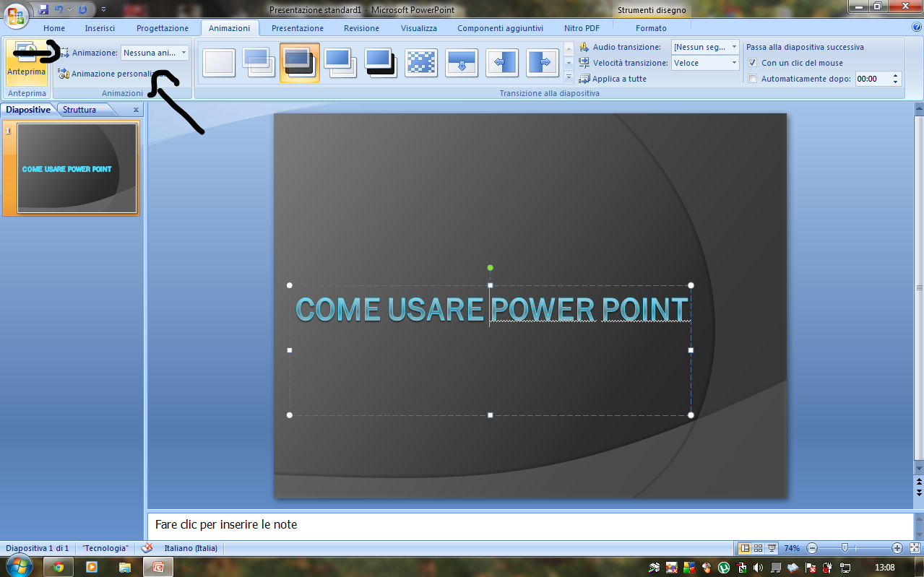Increase the Automaticamente dopo time
This screenshot has height=577, width=924.
coord(896,75)
